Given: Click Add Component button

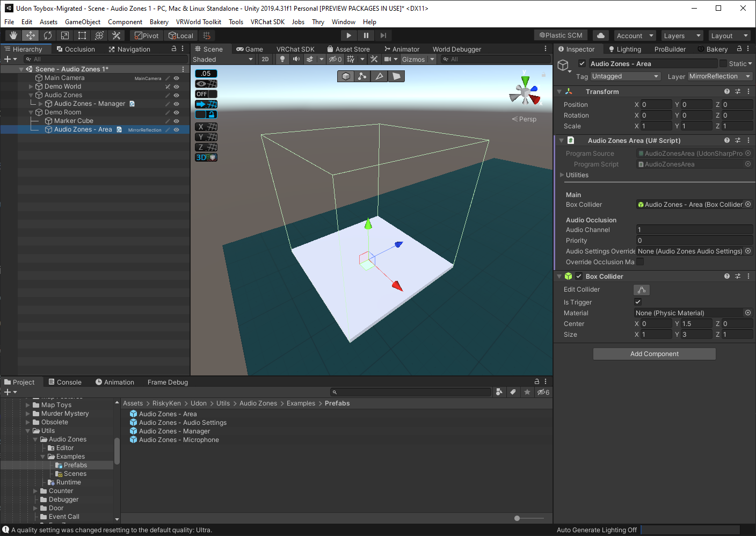Looking at the screenshot, I should click(x=655, y=354).
